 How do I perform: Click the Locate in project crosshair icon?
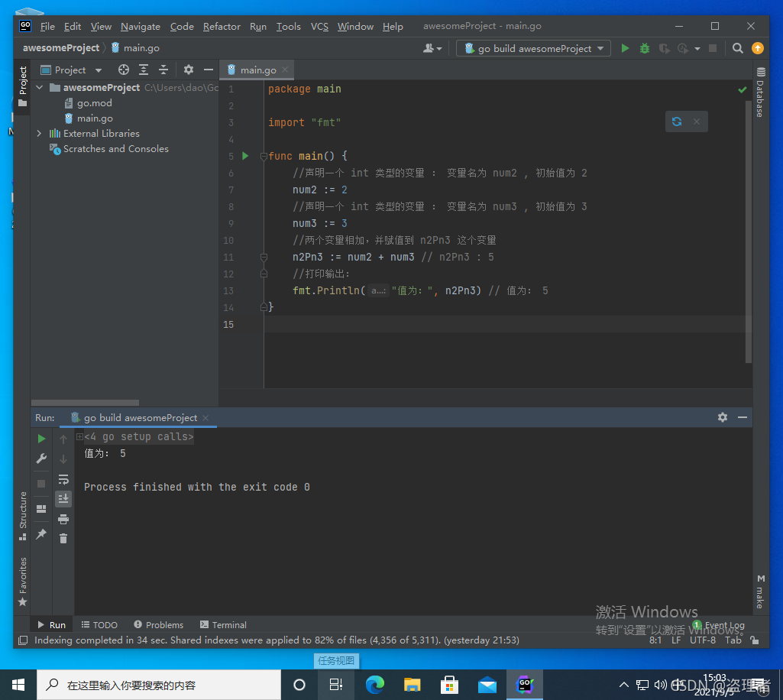pos(123,70)
